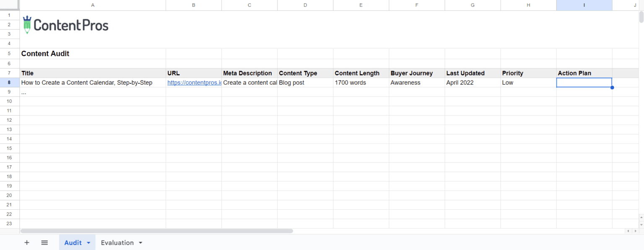Select the 'Awareness' cell

click(x=417, y=83)
